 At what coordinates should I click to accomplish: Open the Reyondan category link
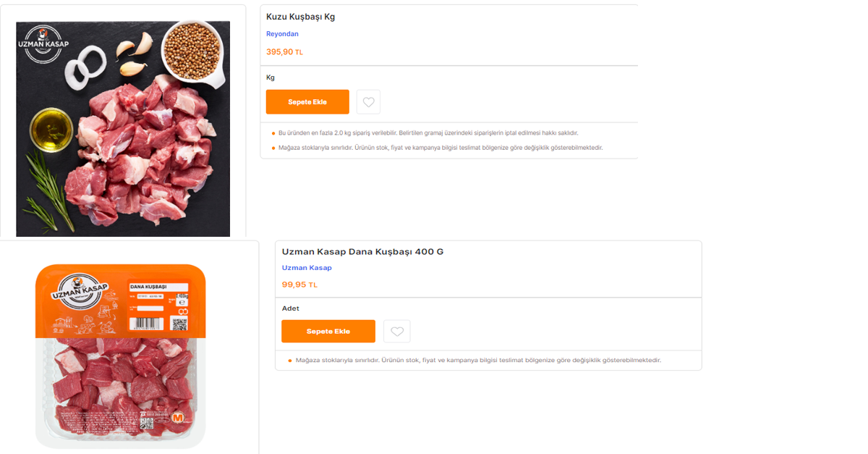pyautogui.click(x=282, y=34)
